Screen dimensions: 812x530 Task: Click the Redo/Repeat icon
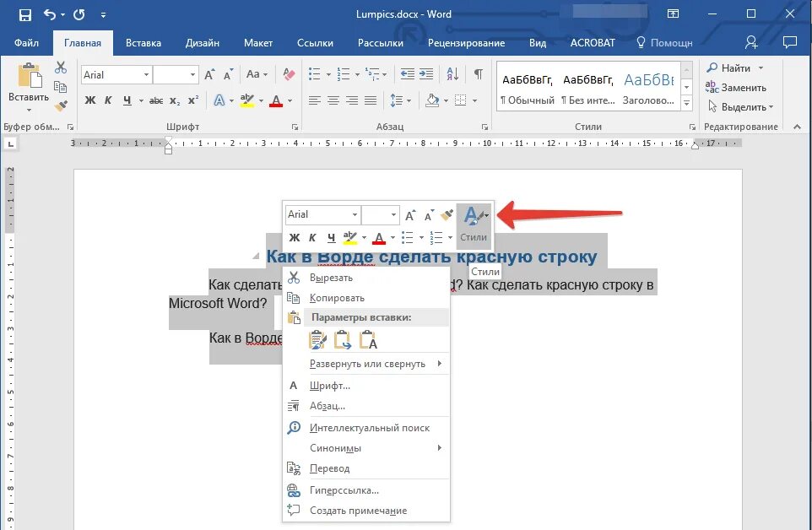coord(79,14)
